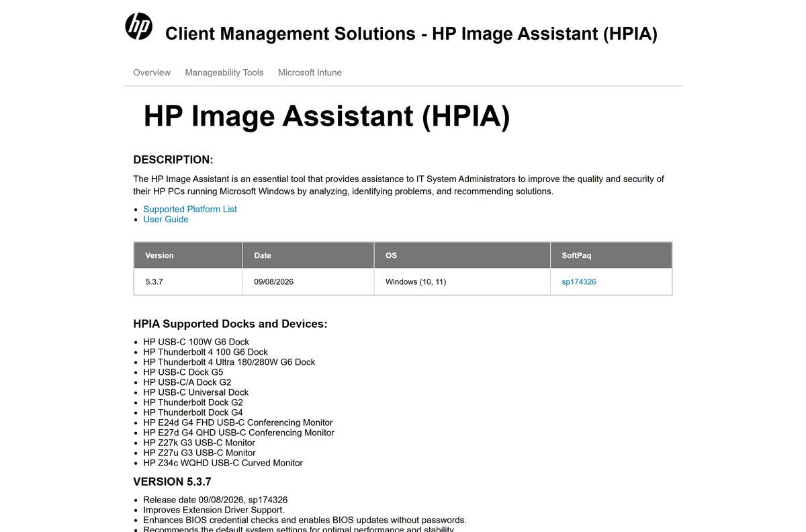The image size is (806, 532).
Task: Click the page title Client Management Solutions
Action: click(411, 34)
